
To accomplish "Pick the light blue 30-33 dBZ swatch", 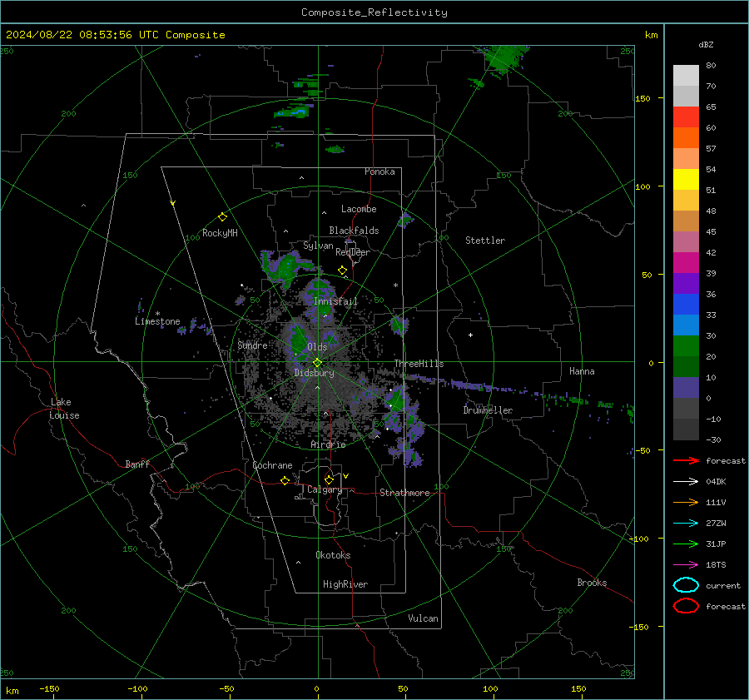I will point(686,325).
